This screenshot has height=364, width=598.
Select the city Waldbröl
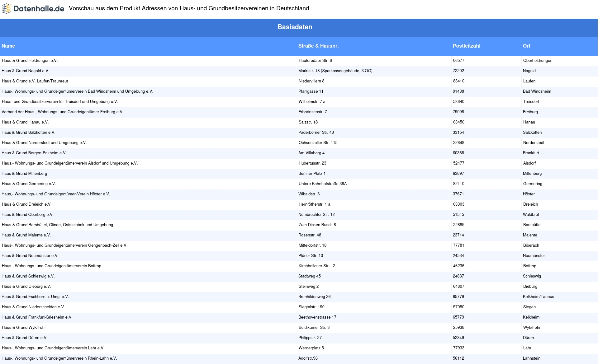click(x=531, y=215)
